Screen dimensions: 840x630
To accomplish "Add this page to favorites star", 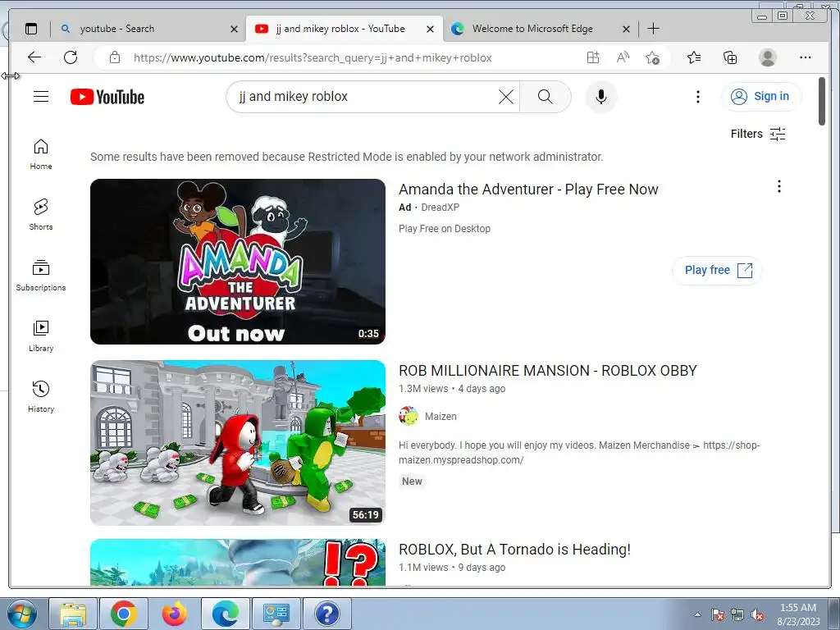I will [652, 57].
